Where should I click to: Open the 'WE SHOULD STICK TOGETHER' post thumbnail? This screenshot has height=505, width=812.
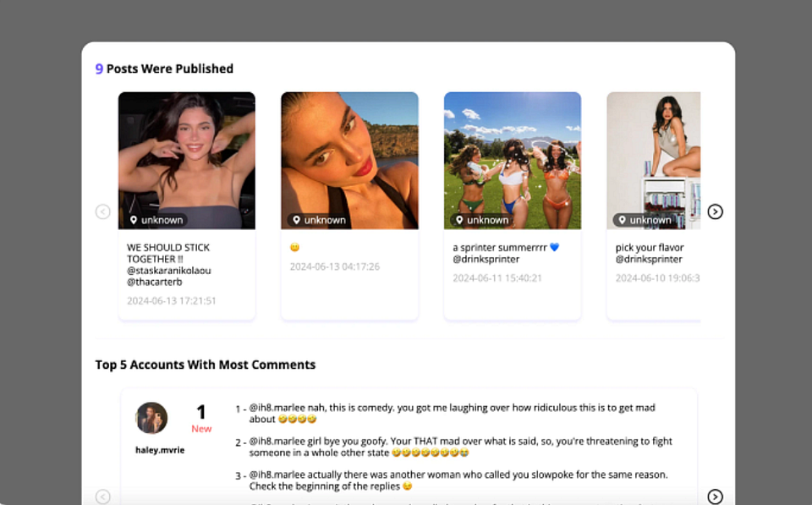pos(186,161)
